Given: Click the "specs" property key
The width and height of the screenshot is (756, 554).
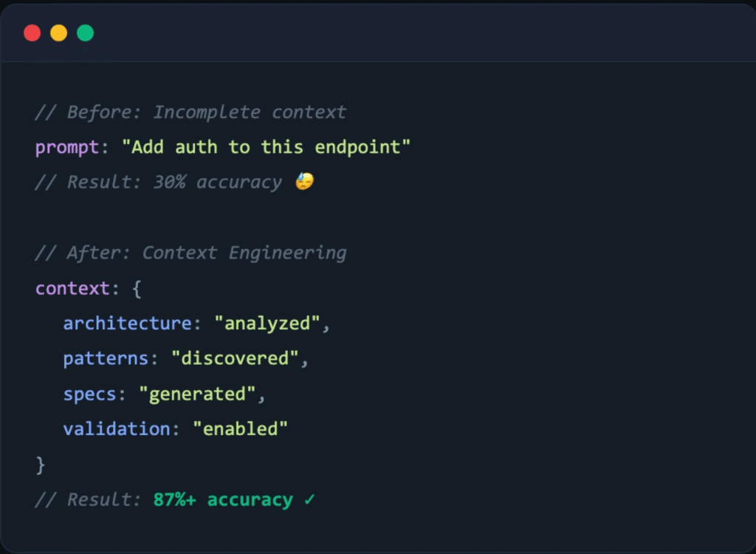Looking at the screenshot, I should [89, 394].
